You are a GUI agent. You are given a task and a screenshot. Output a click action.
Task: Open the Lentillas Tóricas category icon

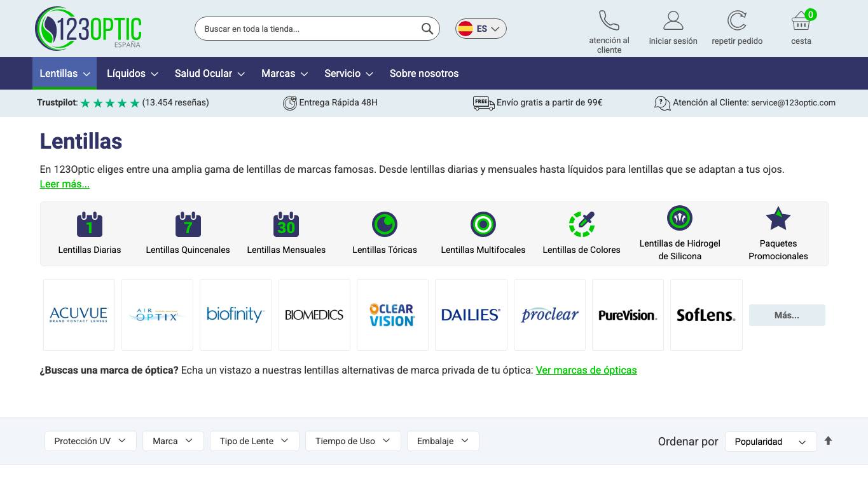coord(385,224)
